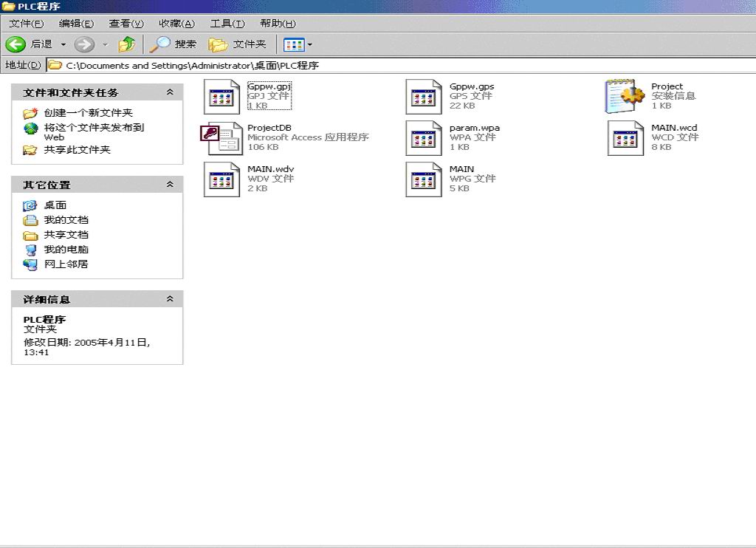Go up one folder level

tap(127, 44)
